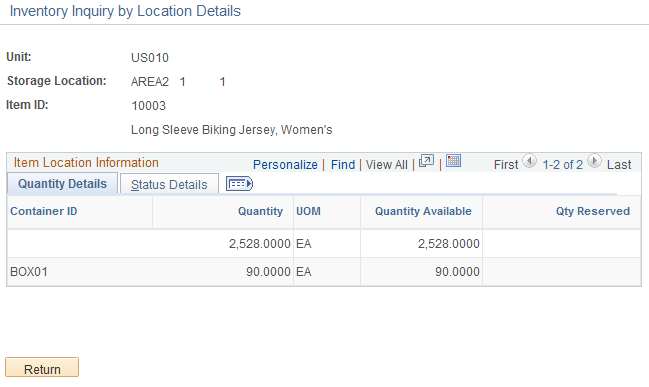Viewport: 649px width, 387px height.
Task: Click the Return button
Action: point(42,368)
